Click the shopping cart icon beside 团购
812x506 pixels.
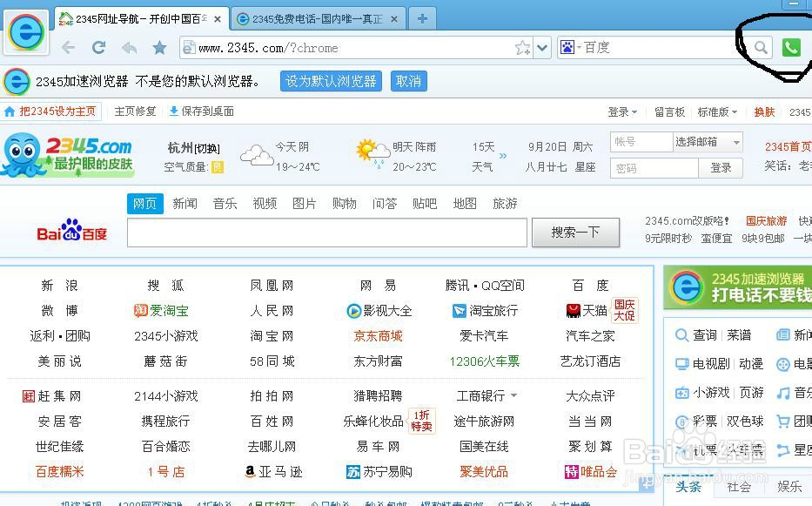pyautogui.click(x=782, y=421)
